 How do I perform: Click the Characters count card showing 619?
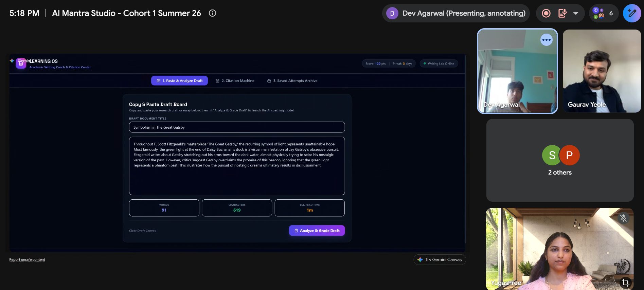coord(237,208)
